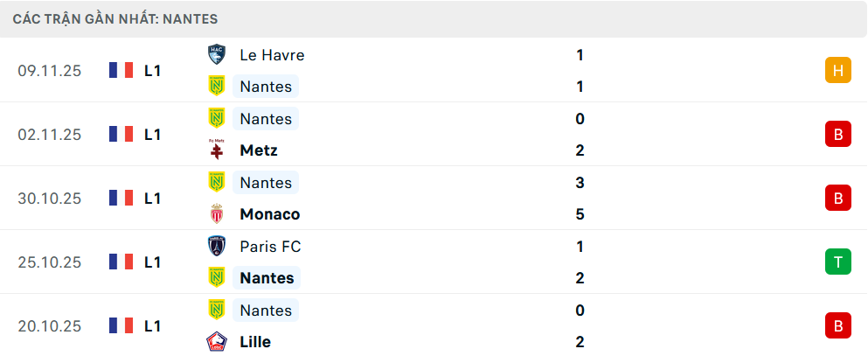Click the orange H draw result badge
This screenshot has height=356, width=868.
click(837, 71)
